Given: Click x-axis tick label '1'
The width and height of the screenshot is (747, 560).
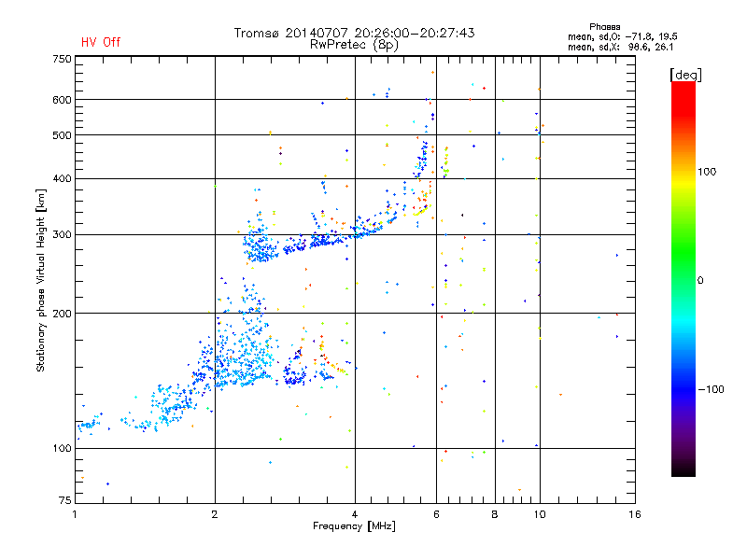Looking at the screenshot, I should click(75, 514).
